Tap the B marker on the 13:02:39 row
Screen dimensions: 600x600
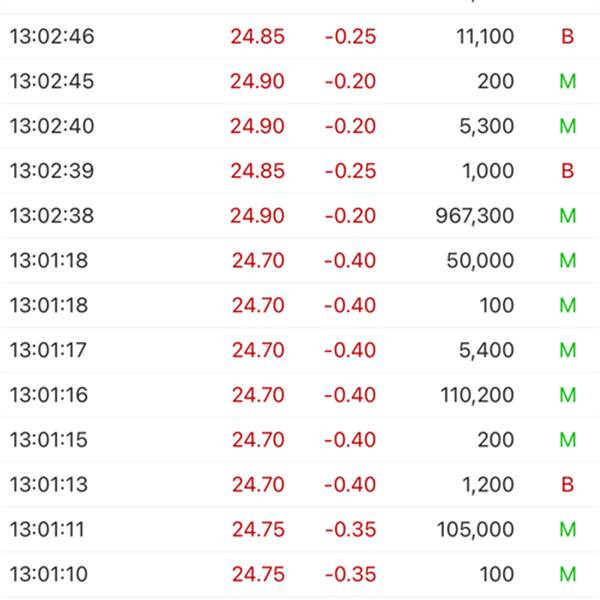pyautogui.click(x=567, y=171)
